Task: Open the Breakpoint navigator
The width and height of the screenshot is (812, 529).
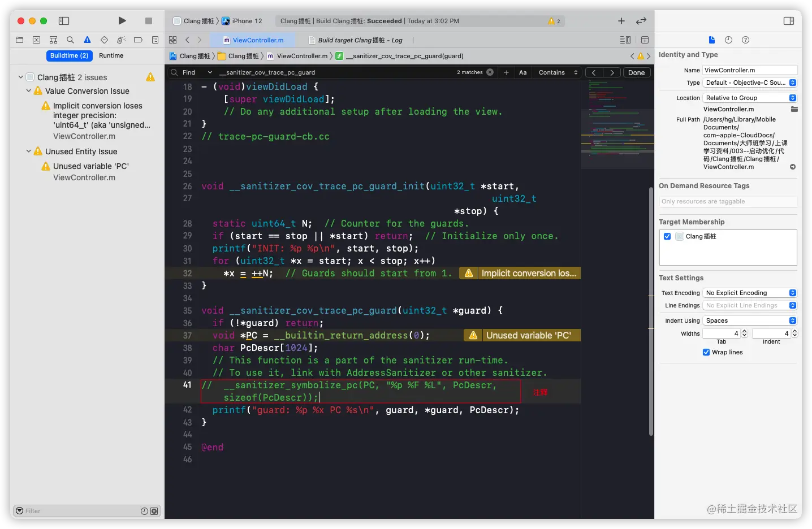Action: (x=138, y=40)
